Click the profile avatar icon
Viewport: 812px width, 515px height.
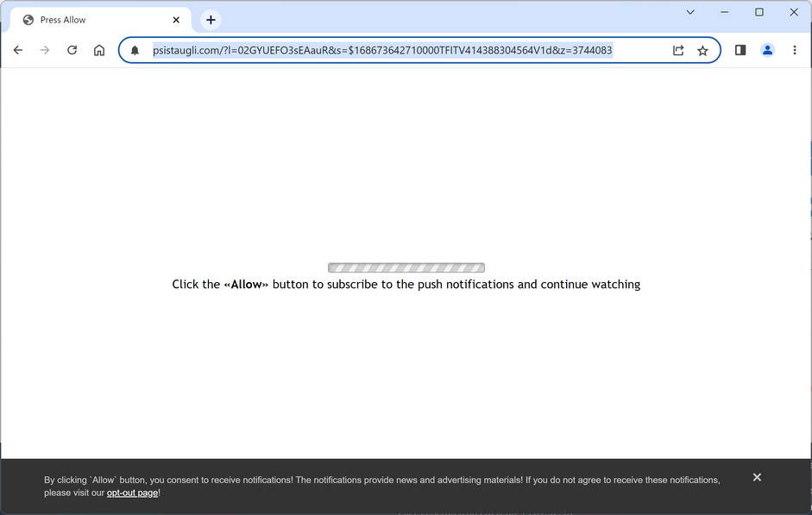(767, 50)
